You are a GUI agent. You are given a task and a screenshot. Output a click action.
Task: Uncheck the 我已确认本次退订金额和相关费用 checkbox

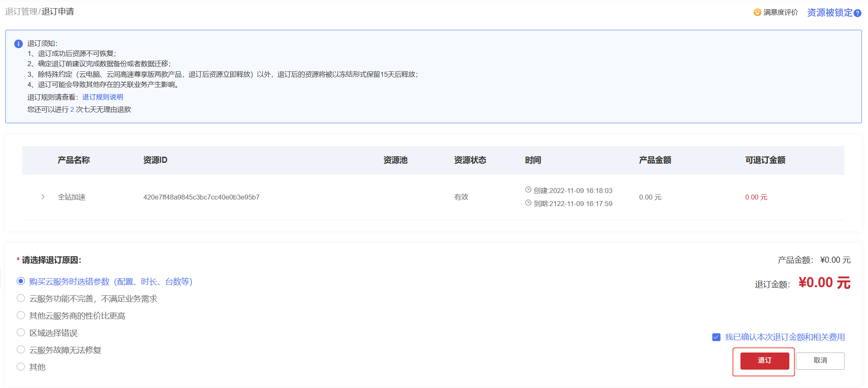(716, 337)
